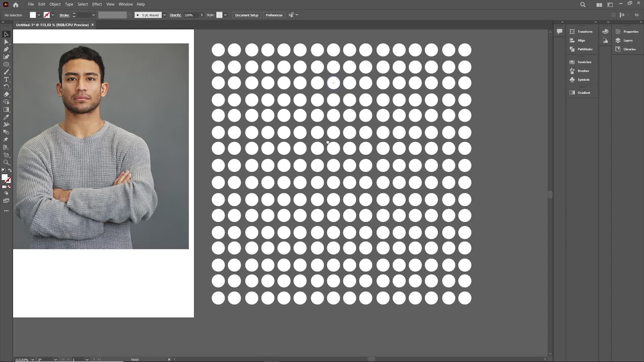
Task: Select the Direct Selection tool
Action: (x=6, y=42)
